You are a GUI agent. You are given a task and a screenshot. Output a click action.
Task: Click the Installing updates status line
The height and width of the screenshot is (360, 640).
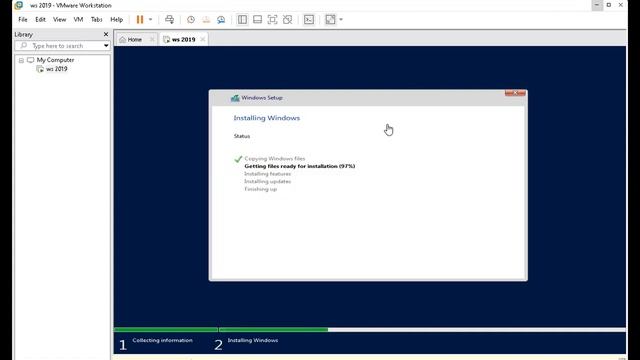267,181
